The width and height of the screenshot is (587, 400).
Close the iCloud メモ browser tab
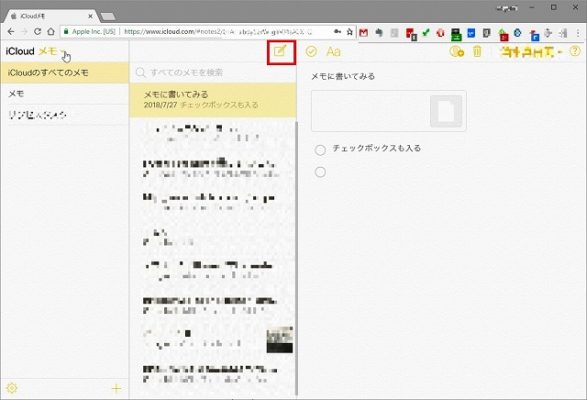point(91,16)
